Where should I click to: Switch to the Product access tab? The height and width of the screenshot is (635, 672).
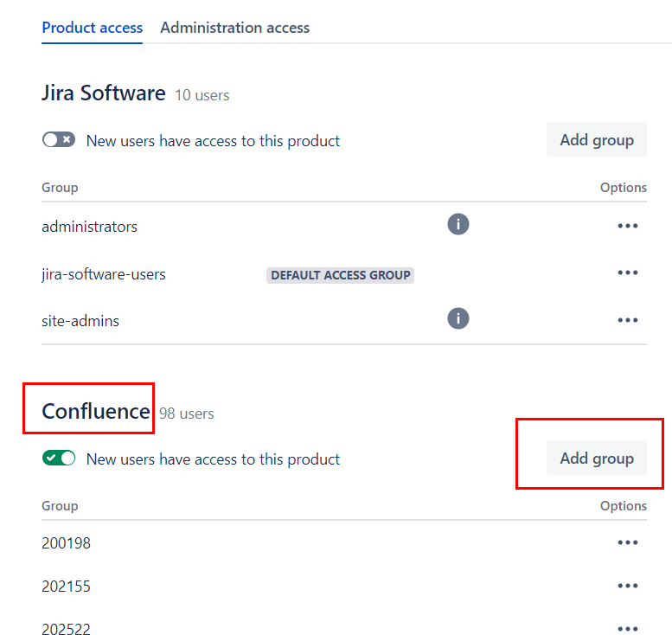93,28
